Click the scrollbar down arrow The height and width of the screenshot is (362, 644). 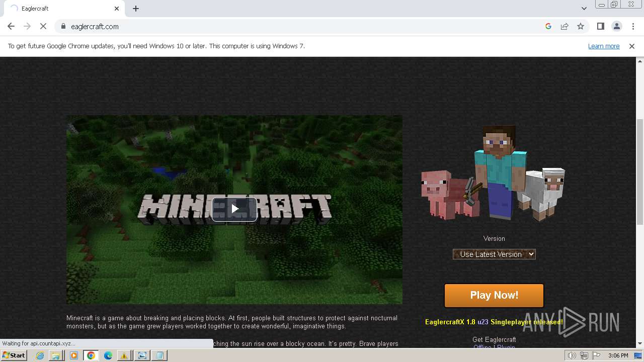(640, 343)
